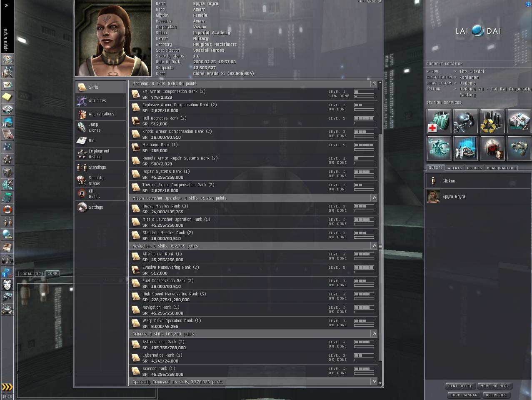Viewport: 532px width, 400px height.
Task: Open character sheet Settings section
Action: pos(100,207)
